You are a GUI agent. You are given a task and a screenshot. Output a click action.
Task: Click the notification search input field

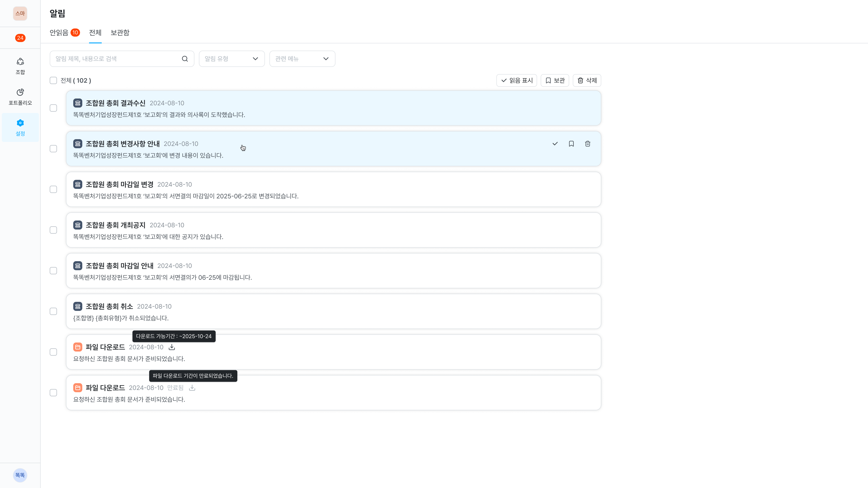tap(118, 59)
